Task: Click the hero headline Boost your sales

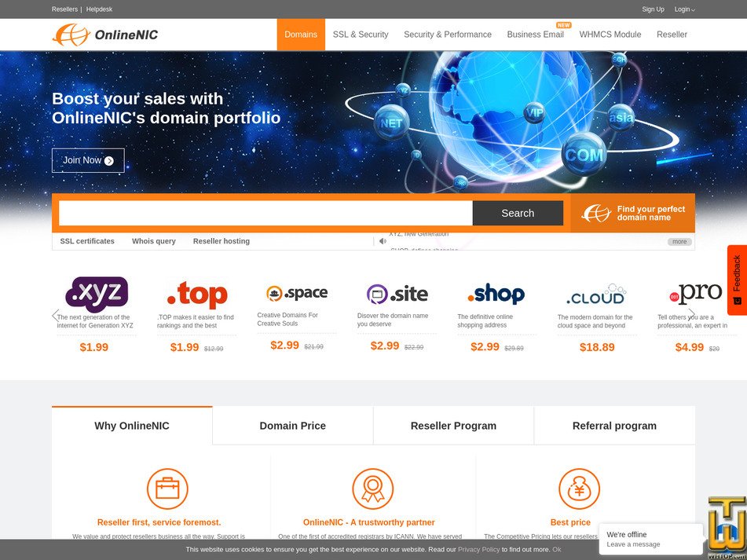Action: tap(167, 108)
